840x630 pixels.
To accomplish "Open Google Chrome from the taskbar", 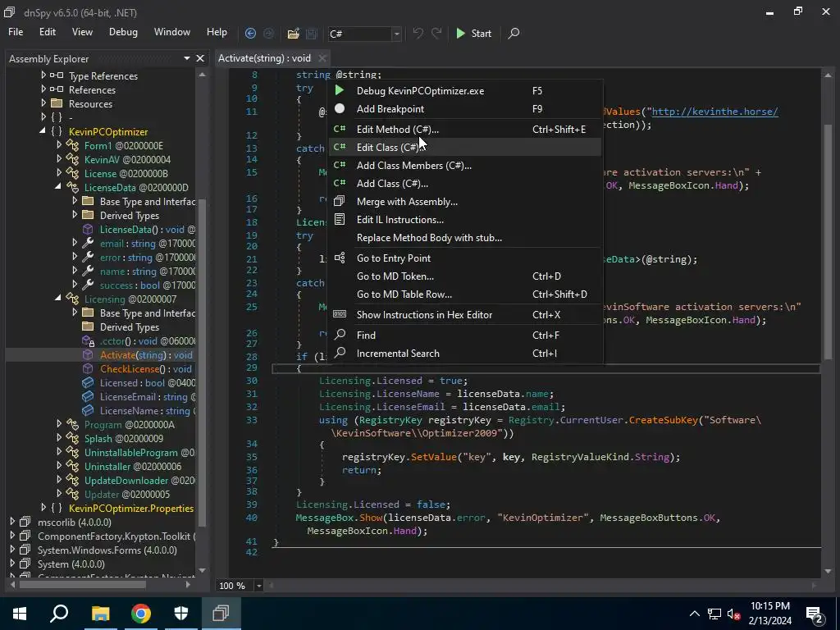I will [x=141, y=614].
